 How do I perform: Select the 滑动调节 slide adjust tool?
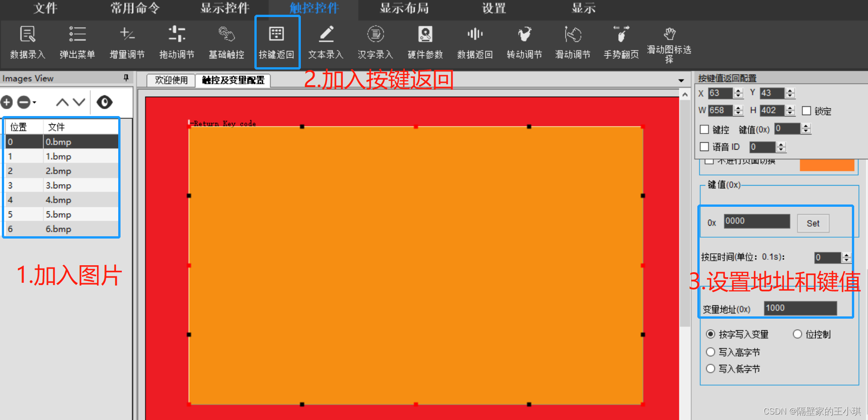tap(573, 43)
